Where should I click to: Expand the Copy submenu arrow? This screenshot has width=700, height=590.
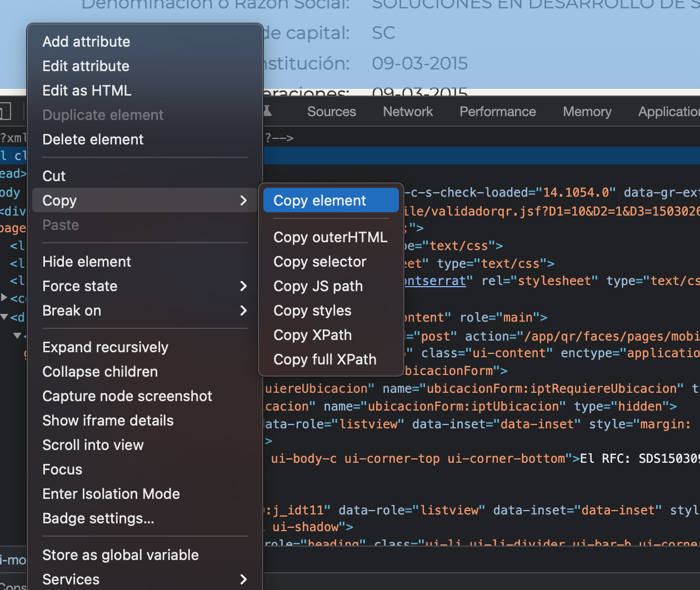pyautogui.click(x=243, y=201)
